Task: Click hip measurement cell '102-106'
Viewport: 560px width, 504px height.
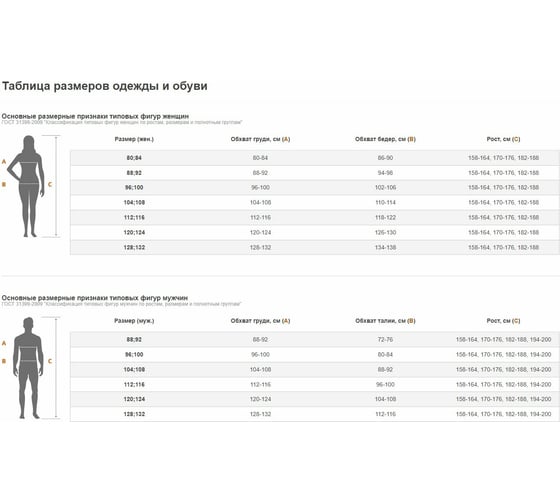Action: point(385,188)
